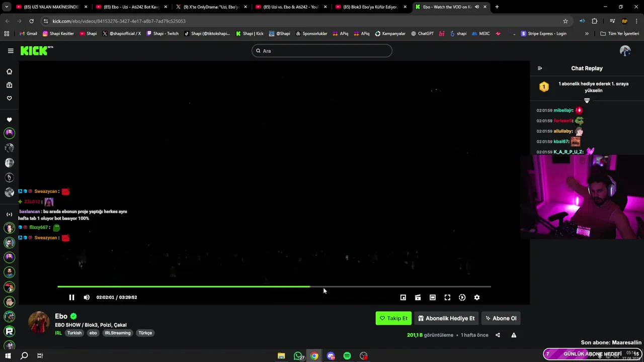
Task: Open the playback speed menu
Action: click(x=462, y=297)
